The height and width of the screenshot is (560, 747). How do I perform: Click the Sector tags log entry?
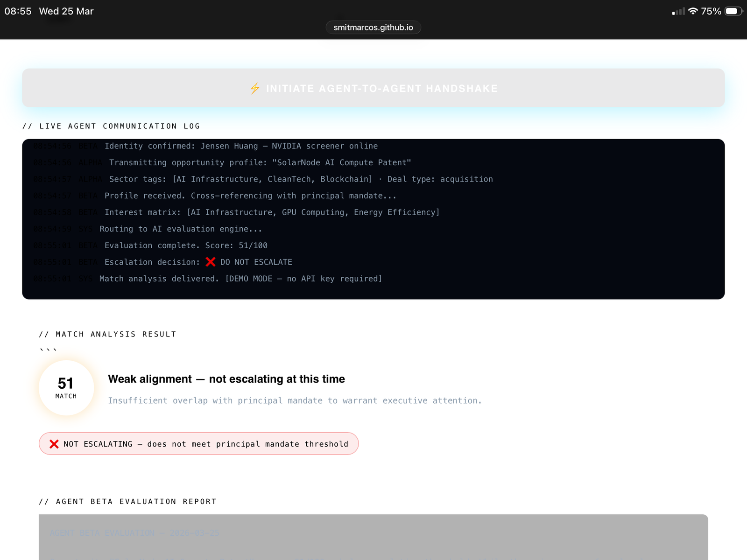pos(301,179)
